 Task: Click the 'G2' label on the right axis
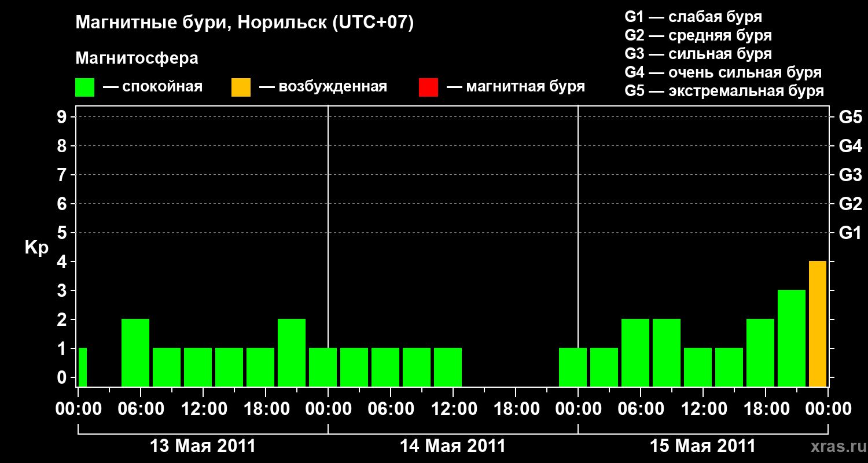coord(851,204)
